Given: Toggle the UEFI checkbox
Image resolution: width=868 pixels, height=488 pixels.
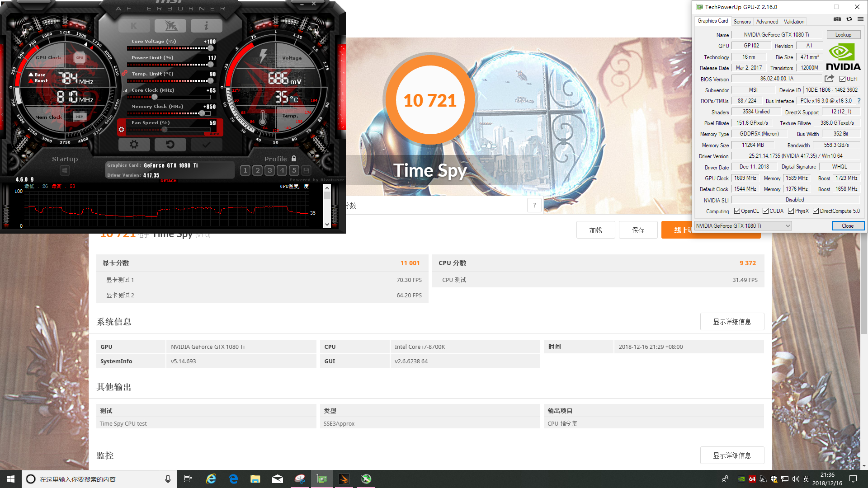Looking at the screenshot, I should [x=842, y=79].
